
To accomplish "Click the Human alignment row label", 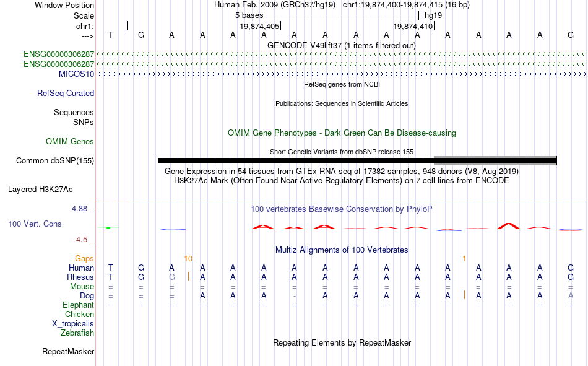I will click(81, 268).
